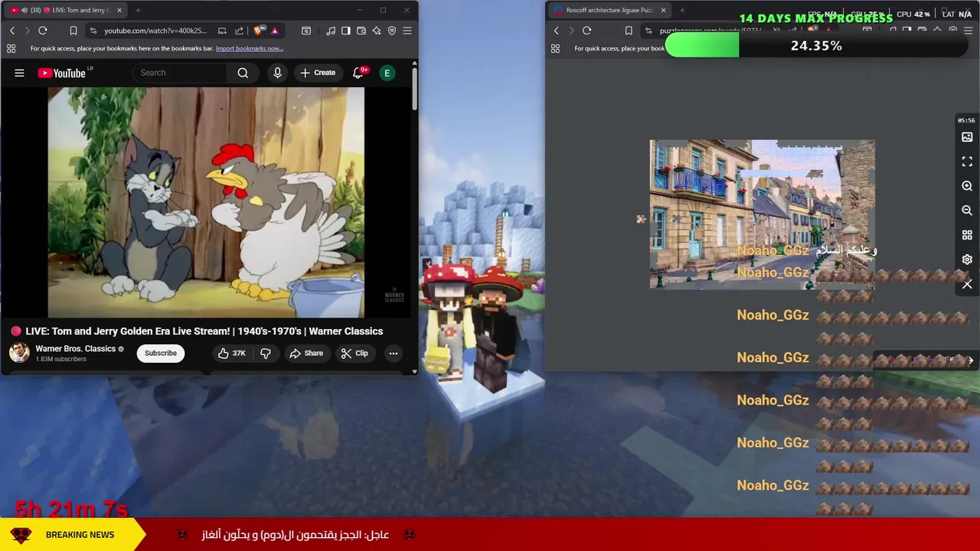980x551 pixels.
Task: Open the Leo AI sparkle icon
Action: [x=377, y=31]
